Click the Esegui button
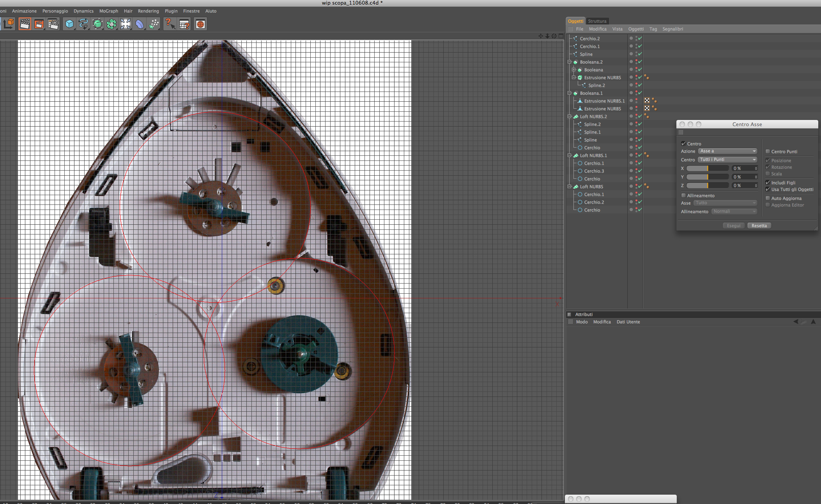Image resolution: width=821 pixels, height=504 pixels. tap(733, 226)
